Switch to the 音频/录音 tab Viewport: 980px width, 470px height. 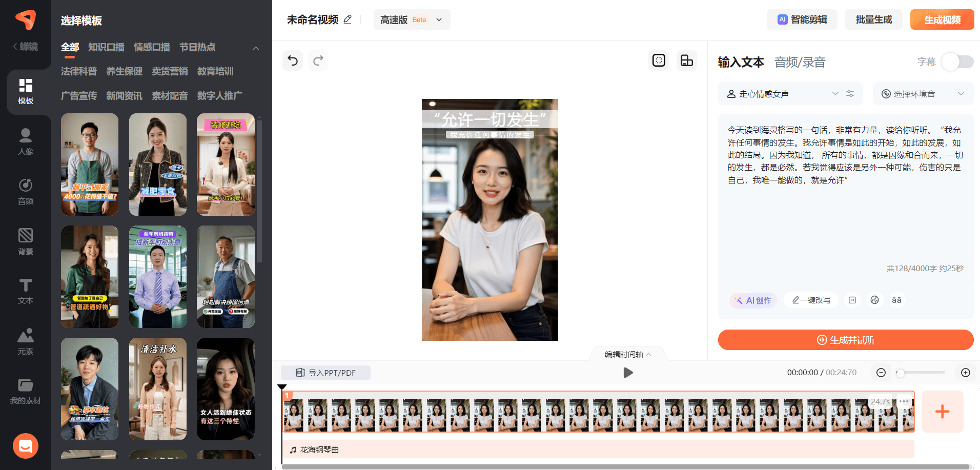(x=800, y=63)
